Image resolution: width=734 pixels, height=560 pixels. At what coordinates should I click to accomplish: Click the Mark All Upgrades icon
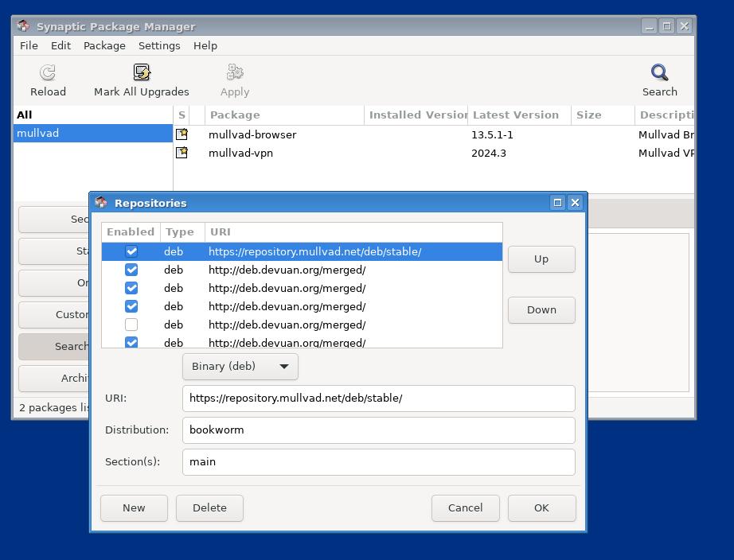point(142,72)
